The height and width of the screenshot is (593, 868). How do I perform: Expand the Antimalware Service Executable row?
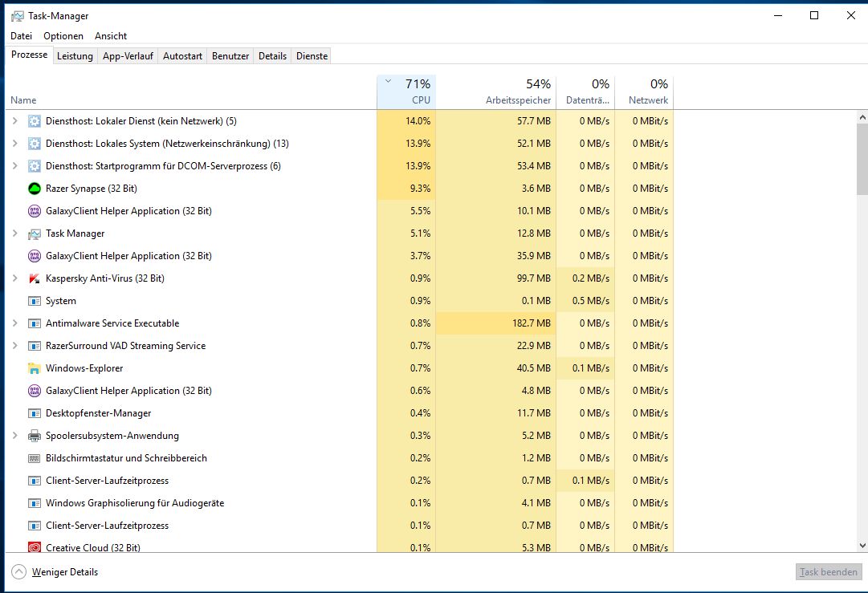pos(15,323)
